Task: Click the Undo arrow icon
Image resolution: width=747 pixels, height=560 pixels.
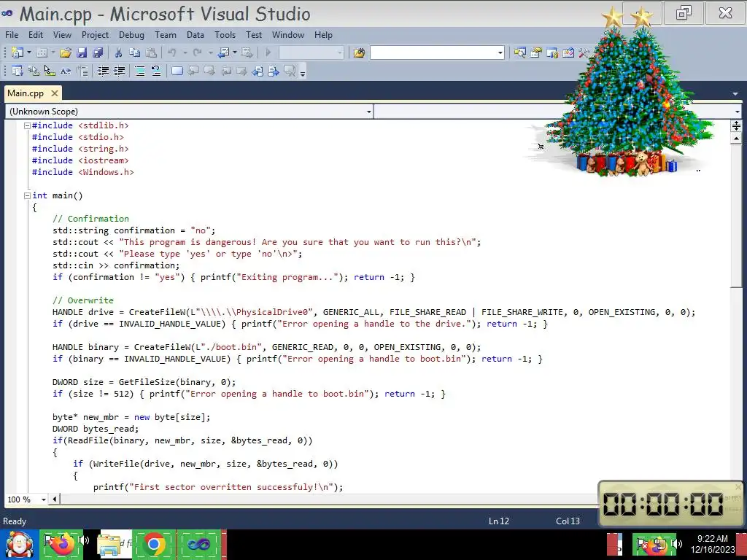Action: tap(172, 52)
